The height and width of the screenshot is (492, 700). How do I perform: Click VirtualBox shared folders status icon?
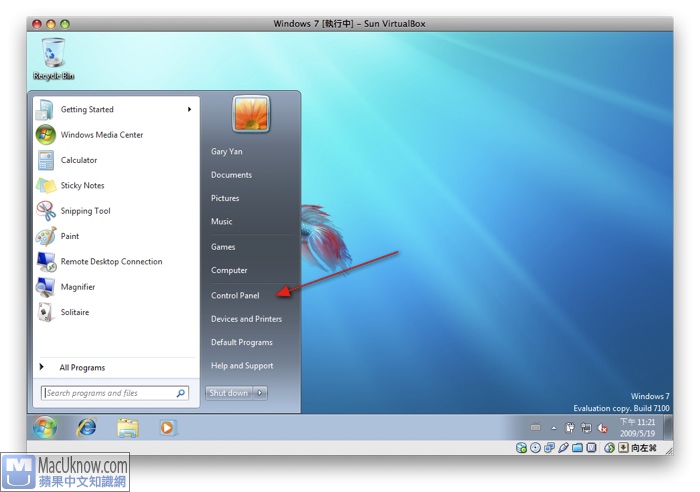point(577,447)
